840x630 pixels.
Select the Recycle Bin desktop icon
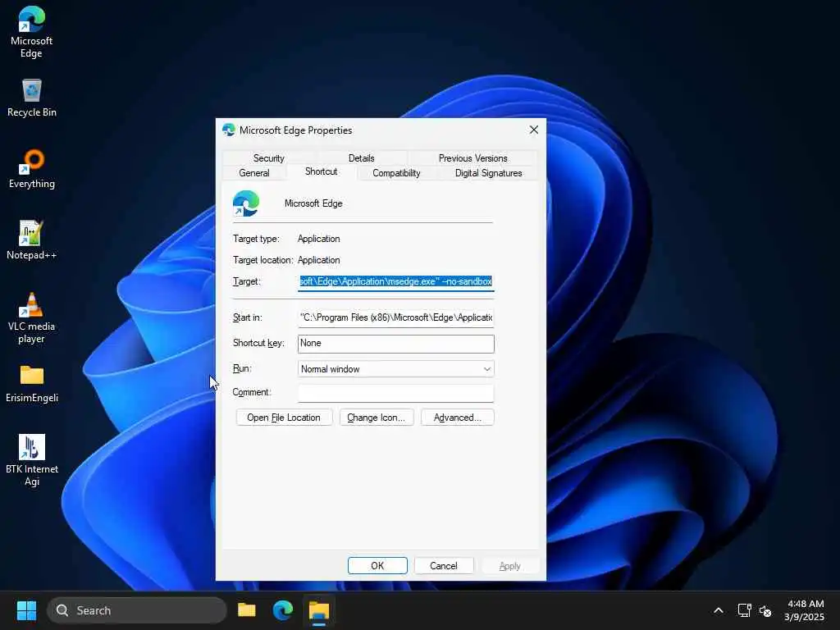click(32, 98)
